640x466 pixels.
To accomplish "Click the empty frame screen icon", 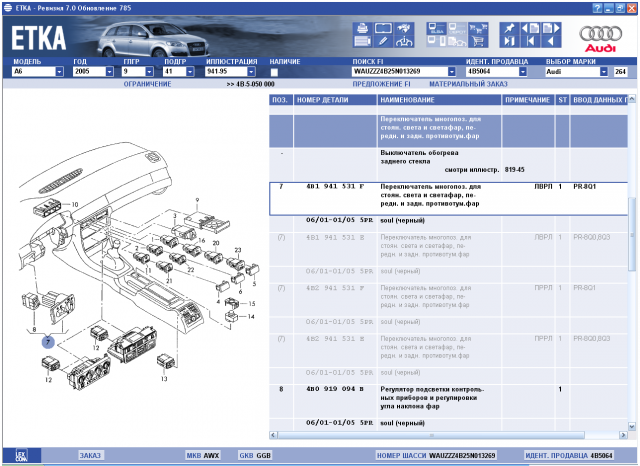I will click(x=383, y=28).
